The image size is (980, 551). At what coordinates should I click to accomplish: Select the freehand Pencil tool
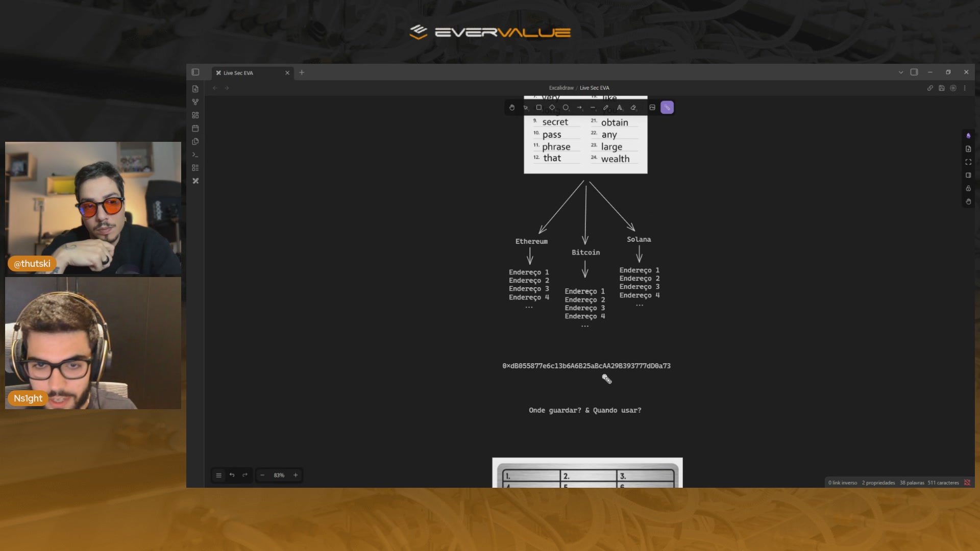pyautogui.click(x=606, y=108)
